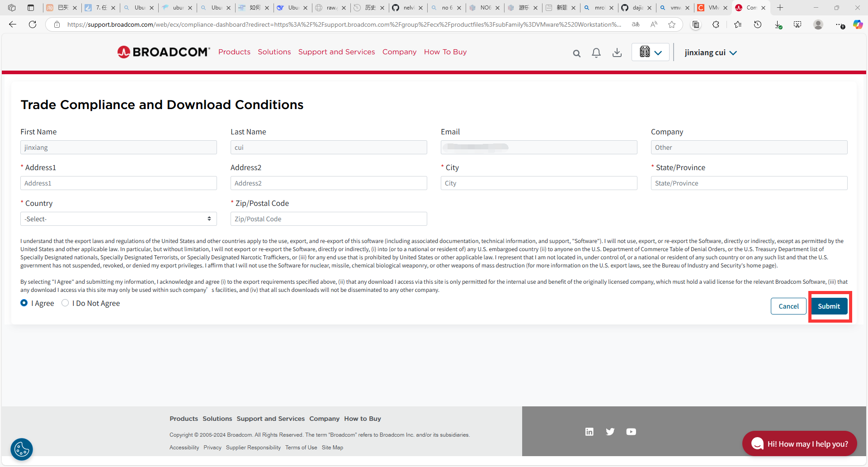Open Support and Services top menu
Image resolution: width=868 pixels, height=467 pixels.
(336, 52)
